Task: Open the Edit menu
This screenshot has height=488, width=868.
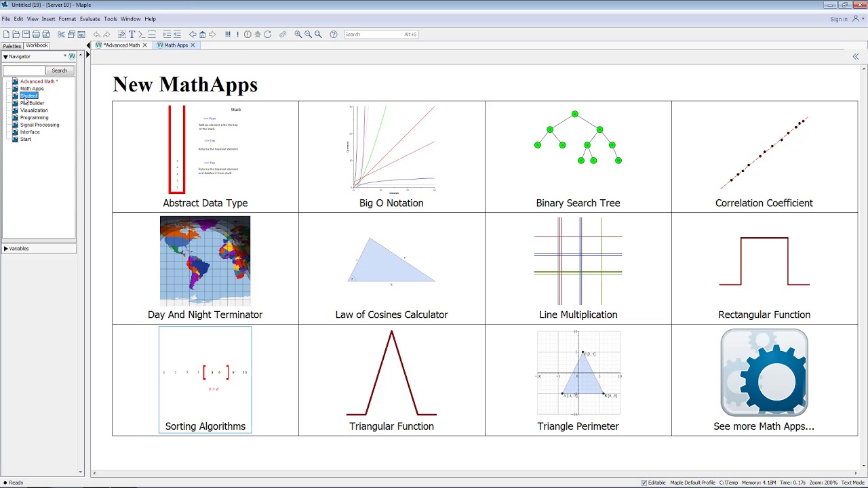Action: [x=18, y=19]
